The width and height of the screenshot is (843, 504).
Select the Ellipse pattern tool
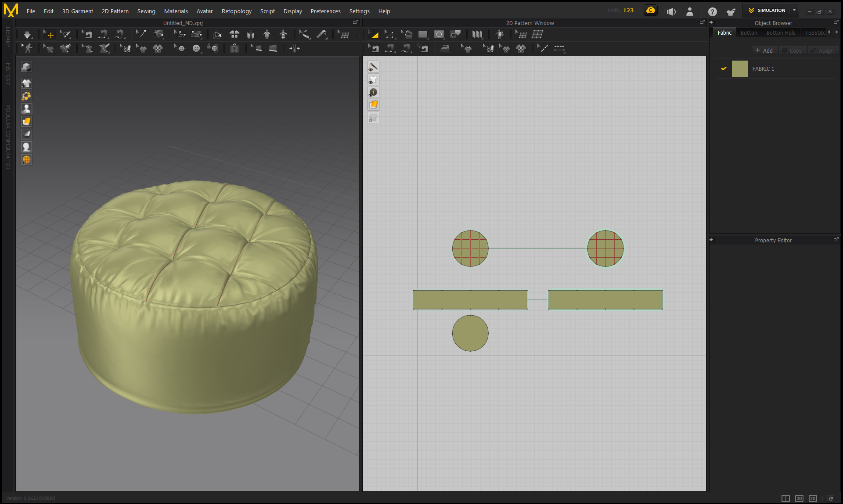(x=439, y=35)
